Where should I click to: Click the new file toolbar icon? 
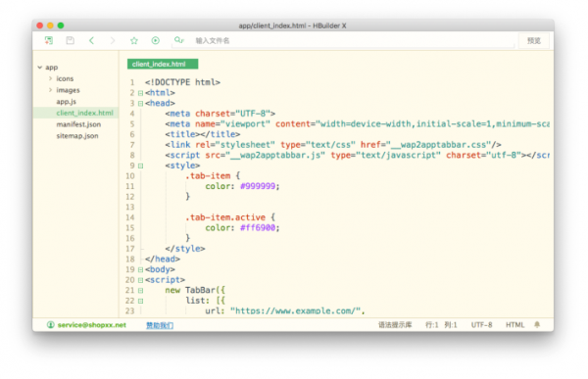click(49, 40)
